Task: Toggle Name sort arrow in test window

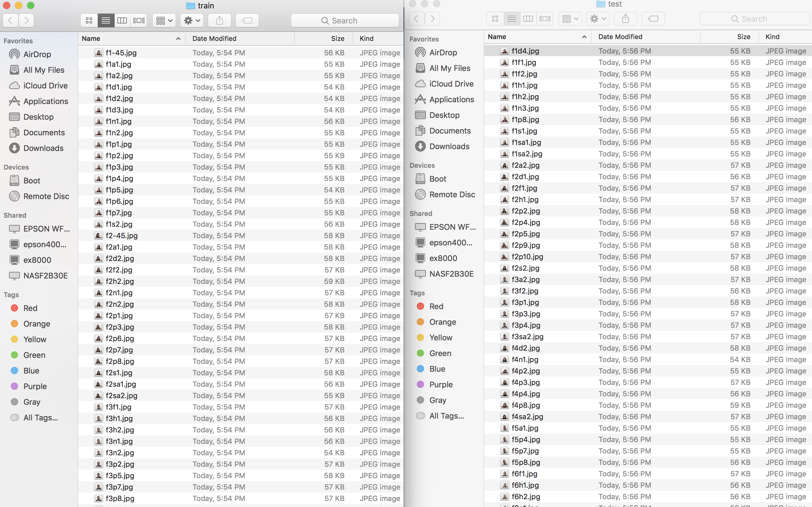Action: (x=584, y=37)
